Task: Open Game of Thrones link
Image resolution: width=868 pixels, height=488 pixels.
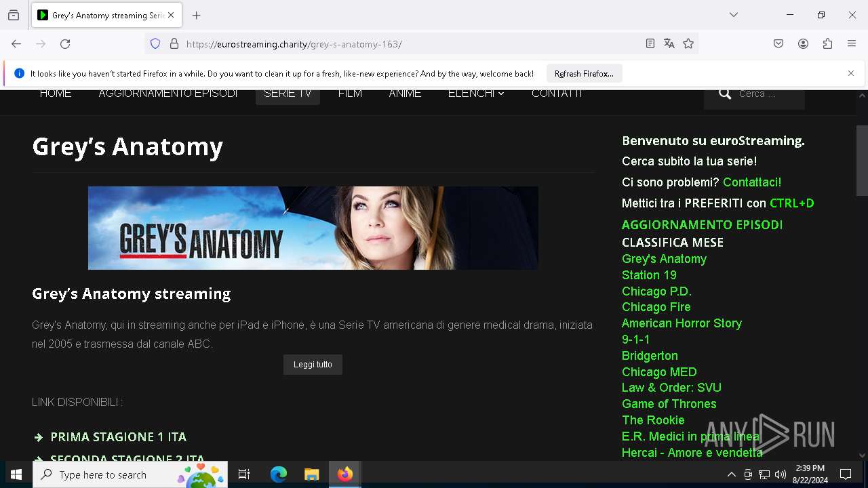Action: coord(669,404)
